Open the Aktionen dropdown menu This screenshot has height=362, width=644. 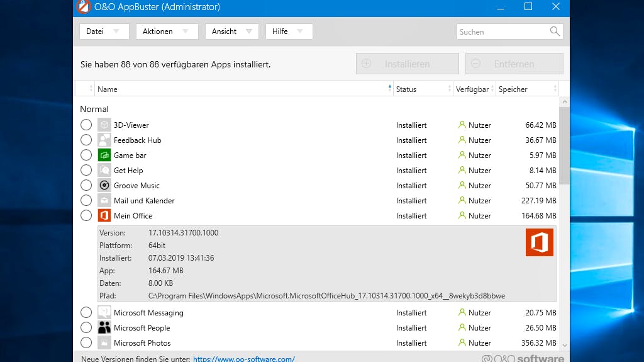[167, 31]
